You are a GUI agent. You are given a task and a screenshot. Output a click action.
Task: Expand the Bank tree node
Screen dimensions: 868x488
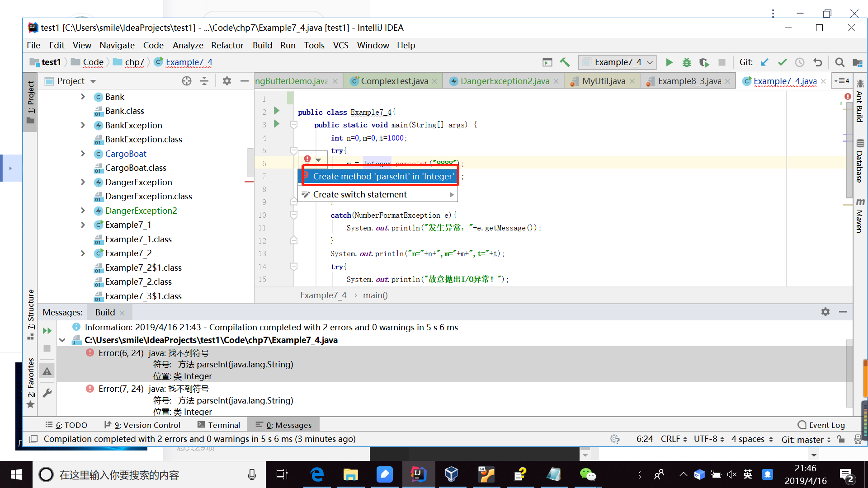click(83, 97)
